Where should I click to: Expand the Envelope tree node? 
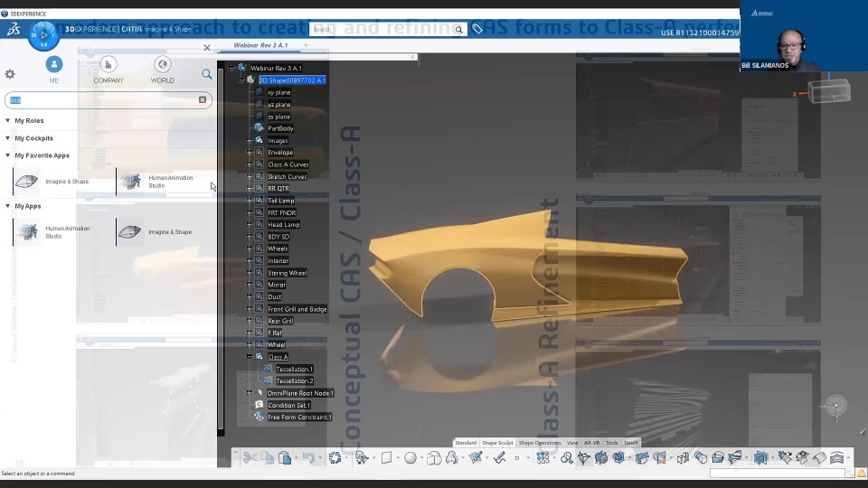pos(250,152)
